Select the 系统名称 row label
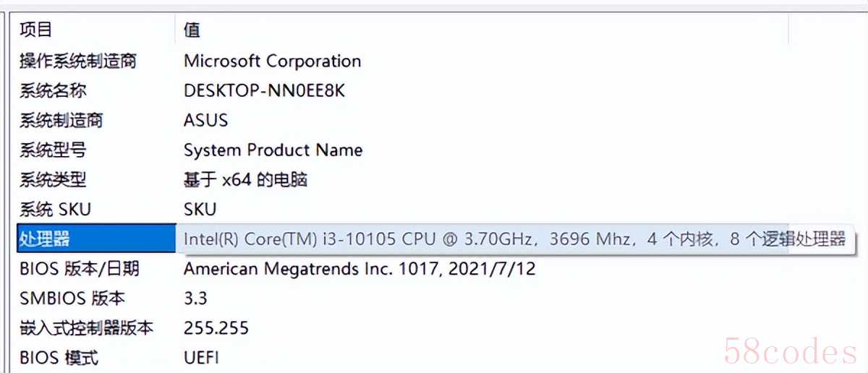 click(53, 91)
